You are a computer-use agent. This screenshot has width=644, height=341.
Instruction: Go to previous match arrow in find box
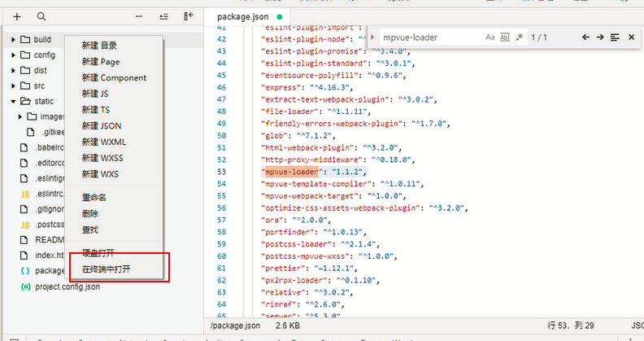[585, 37]
